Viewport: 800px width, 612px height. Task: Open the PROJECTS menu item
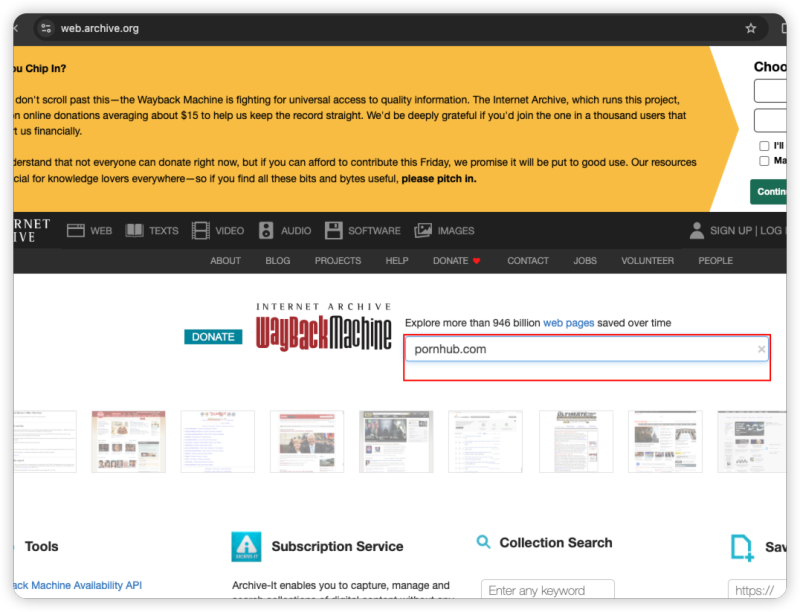(x=338, y=261)
